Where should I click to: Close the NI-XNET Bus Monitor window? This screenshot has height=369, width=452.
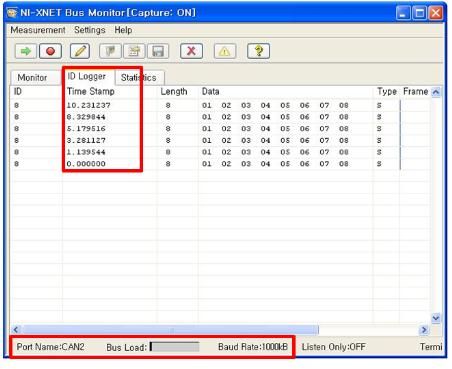(435, 13)
